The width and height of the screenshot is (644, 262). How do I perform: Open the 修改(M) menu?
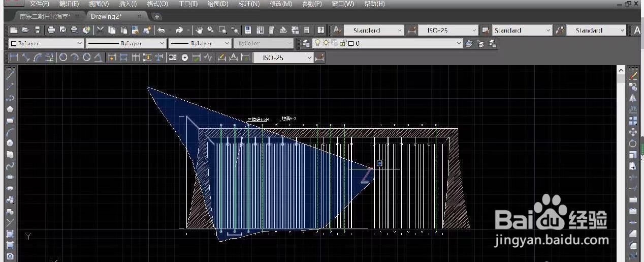[280, 4]
